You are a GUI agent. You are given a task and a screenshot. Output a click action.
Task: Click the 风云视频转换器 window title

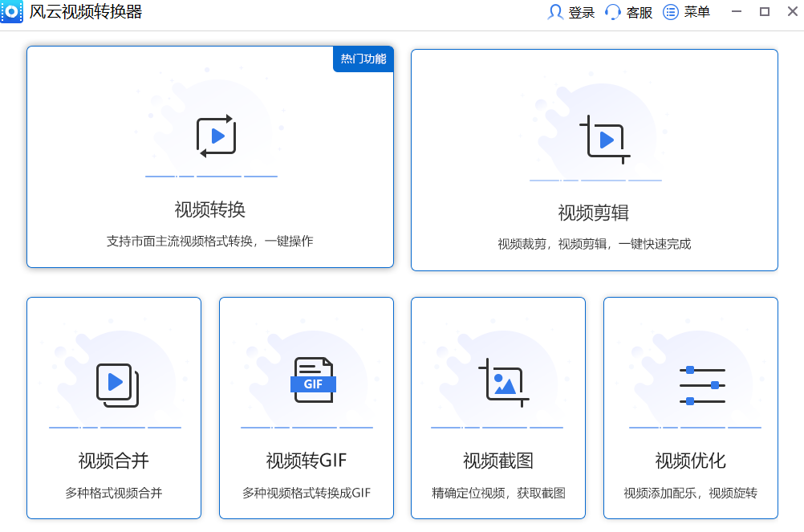tap(86, 12)
